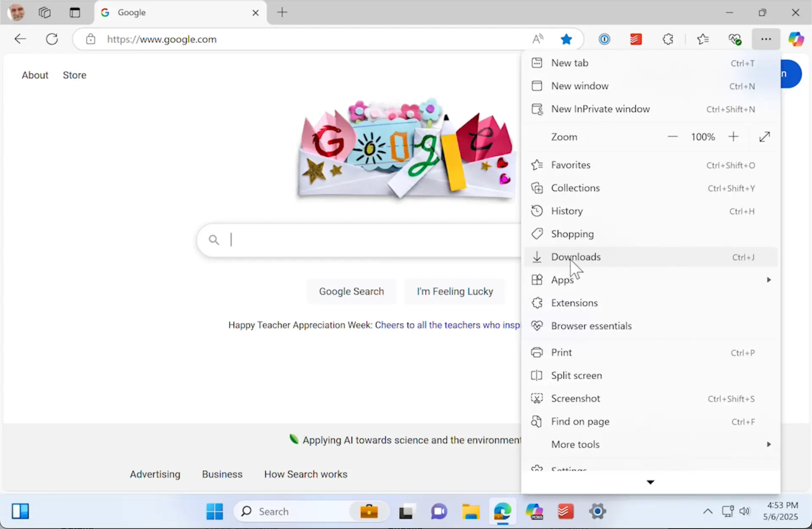Click the address bar URL
Screen dimensions: 812x529
(162, 39)
